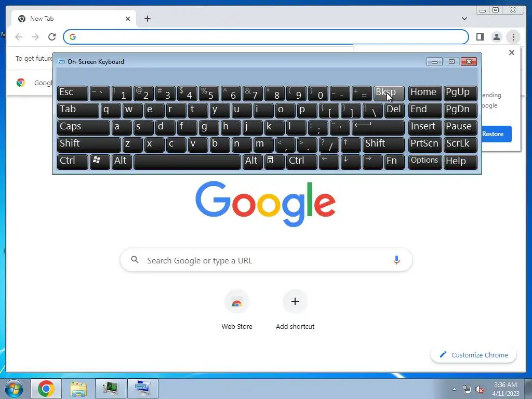Click the blue Restore button
This screenshot has width=532, height=399.
(x=496, y=134)
